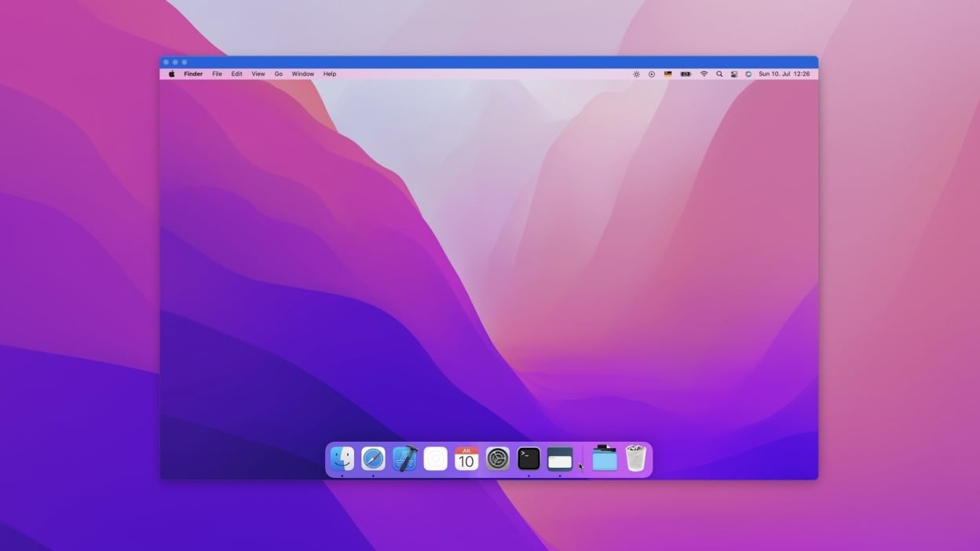
Task: Check battery status in the menu bar
Action: (x=685, y=73)
